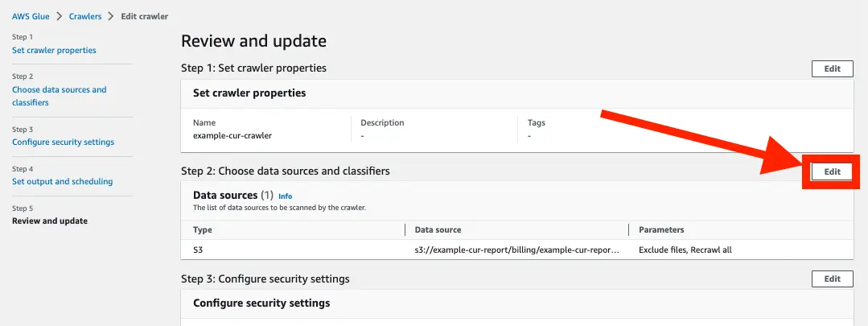
Task: Click Exclude files, Recrawl all parameters cell
Action: point(685,250)
